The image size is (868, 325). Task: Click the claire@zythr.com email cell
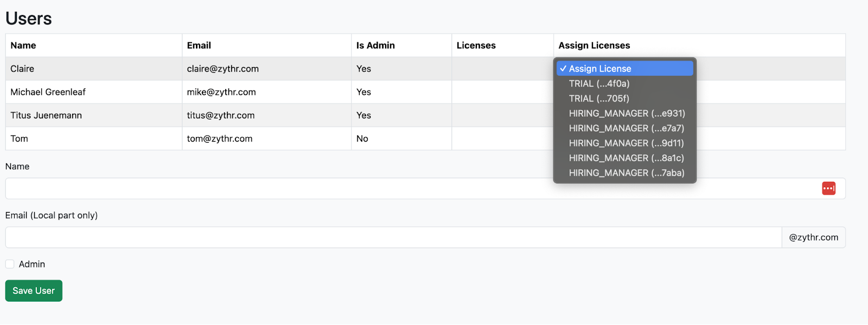click(222, 69)
